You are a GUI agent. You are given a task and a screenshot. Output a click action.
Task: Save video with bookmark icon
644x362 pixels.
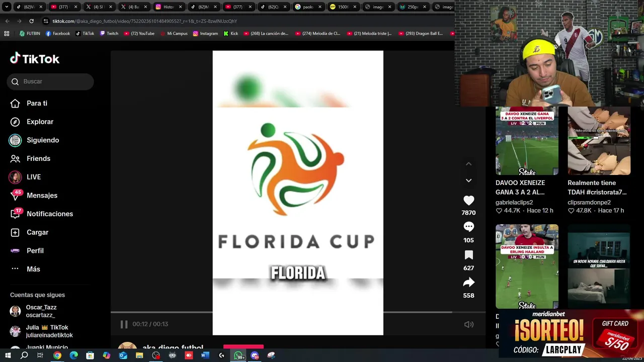click(x=468, y=255)
